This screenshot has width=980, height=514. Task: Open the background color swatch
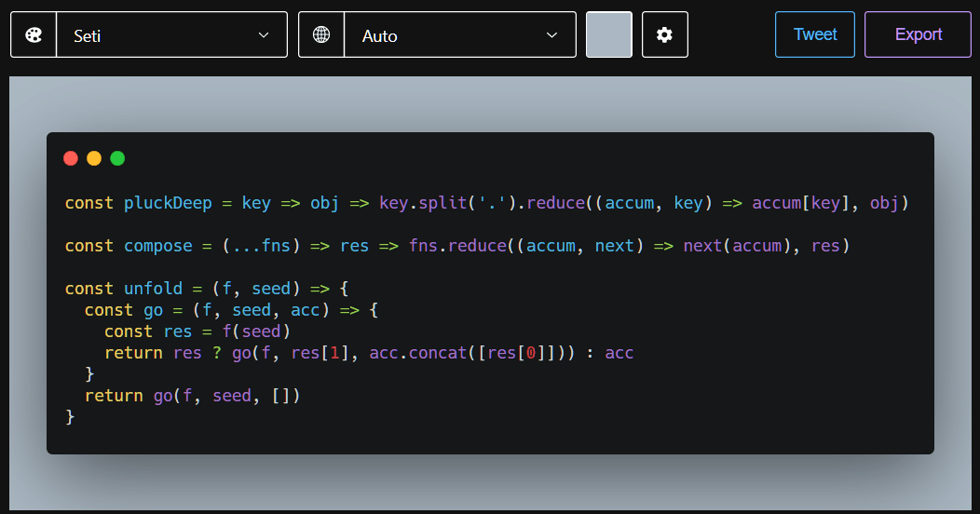(608, 35)
